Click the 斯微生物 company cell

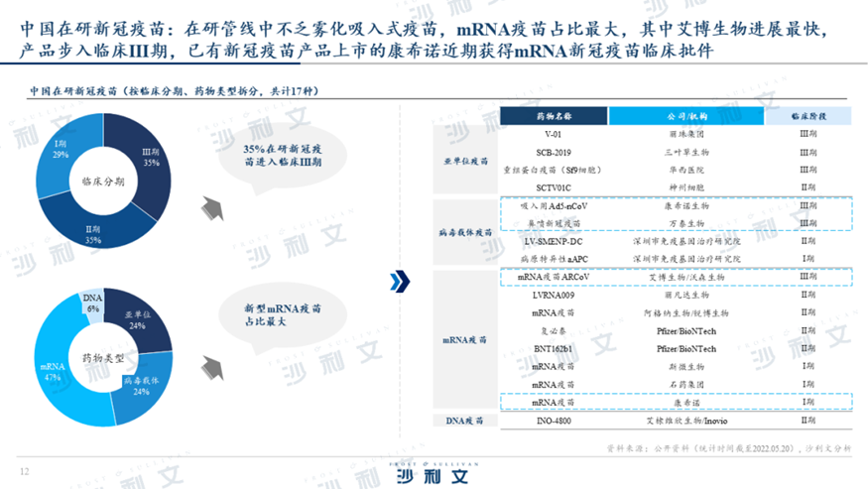tap(686, 367)
